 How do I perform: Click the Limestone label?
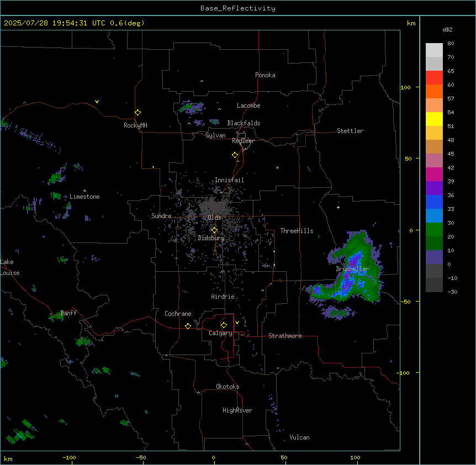coord(84,197)
